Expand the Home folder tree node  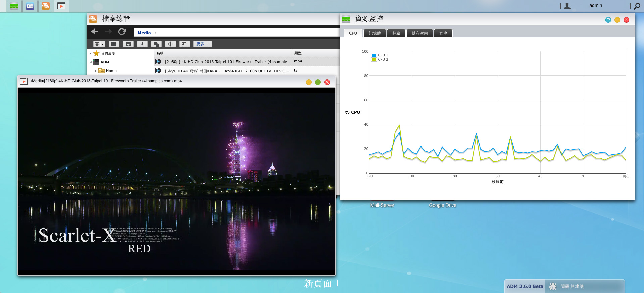(96, 71)
